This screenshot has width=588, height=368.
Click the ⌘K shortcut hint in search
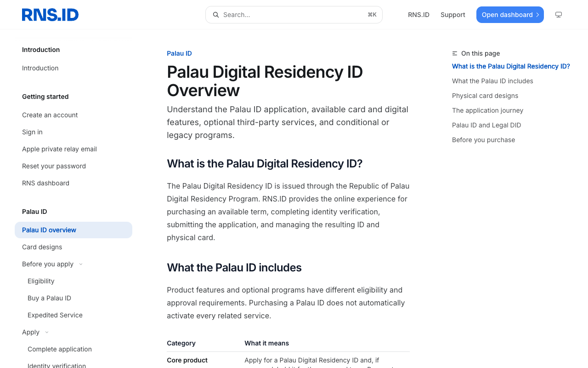point(372,15)
